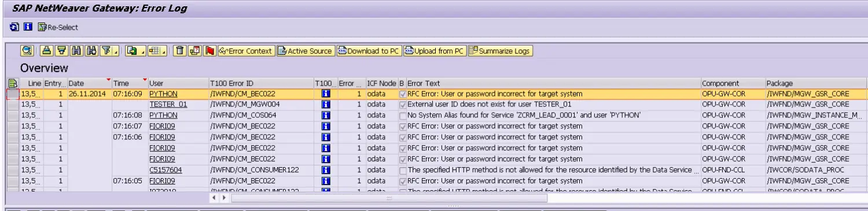868x211 pixels.
Task: Toggle B checkbox in the 07:16:09 PYTHON row
Action: coord(403,94)
